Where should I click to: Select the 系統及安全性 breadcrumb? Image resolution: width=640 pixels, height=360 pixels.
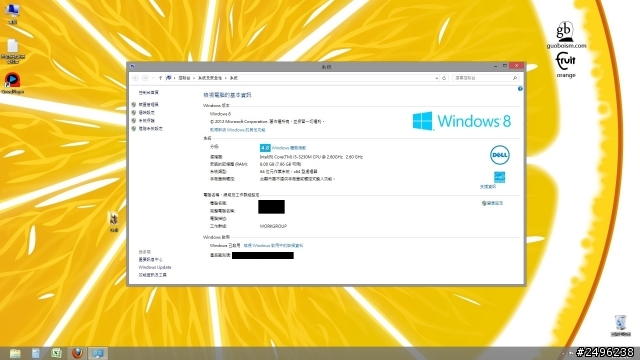tap(210, 78)
